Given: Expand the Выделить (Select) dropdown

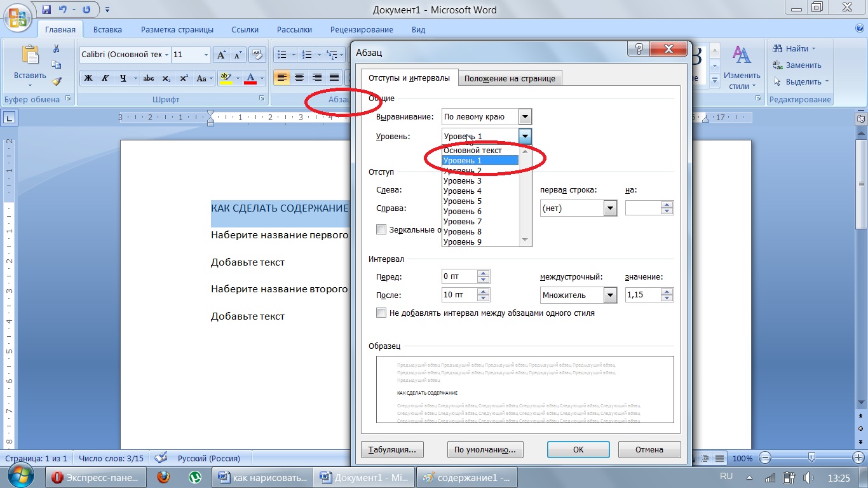Looking at the screenshot, I should coord(827,82).
